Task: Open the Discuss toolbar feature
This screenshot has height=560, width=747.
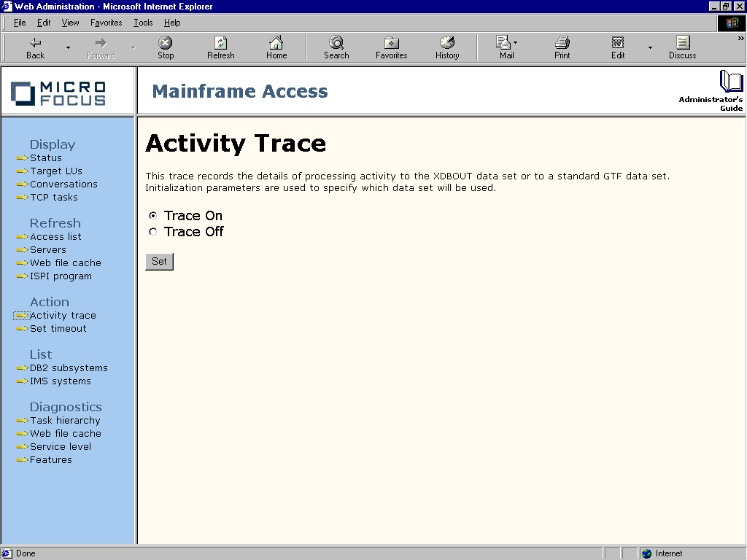Action: 681,47
